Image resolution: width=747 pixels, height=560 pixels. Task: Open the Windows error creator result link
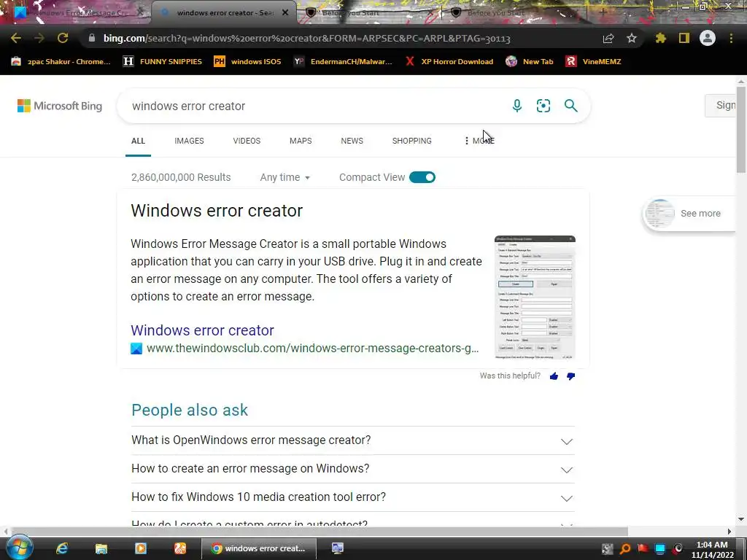click(203, 330)
